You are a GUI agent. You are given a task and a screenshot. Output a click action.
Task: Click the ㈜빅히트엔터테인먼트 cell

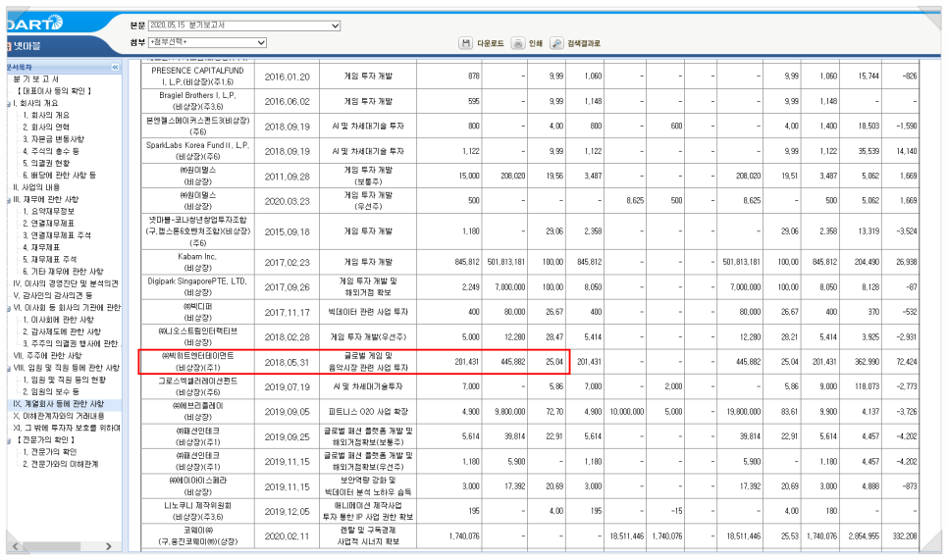coord(197,361)
